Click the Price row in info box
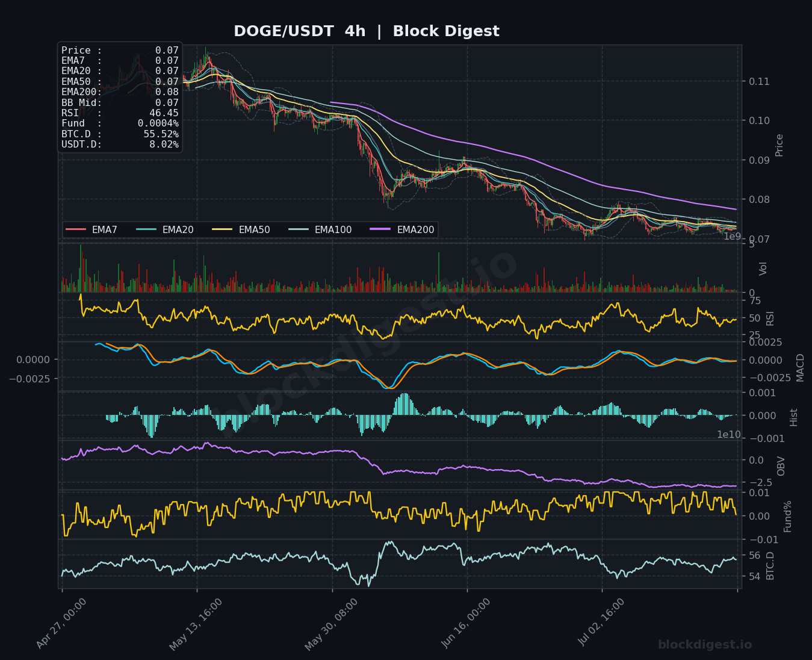 click(x=120, y=51)
